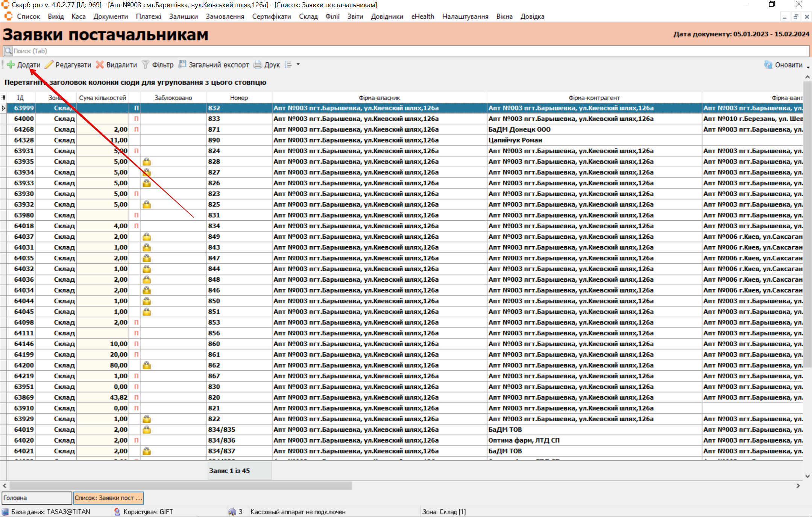
Task: Click the pencil Редагувати icon
Action: [49, 65]
